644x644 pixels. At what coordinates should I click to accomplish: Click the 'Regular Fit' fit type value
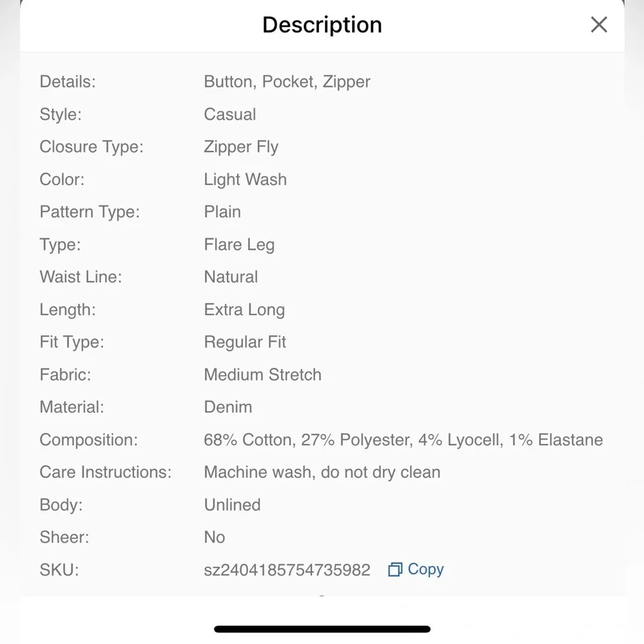tap(245, 342)
